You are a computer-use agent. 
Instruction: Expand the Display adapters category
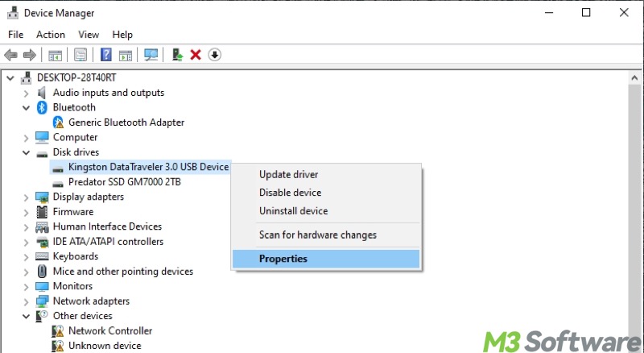[26, 197]
